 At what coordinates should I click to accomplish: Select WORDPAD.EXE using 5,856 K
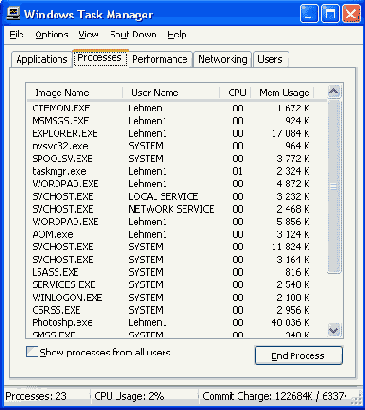tap(177, 222)
